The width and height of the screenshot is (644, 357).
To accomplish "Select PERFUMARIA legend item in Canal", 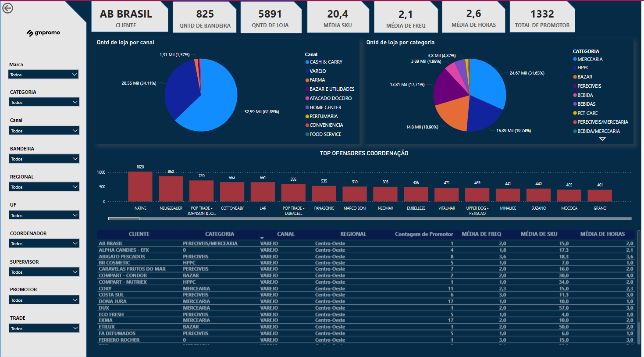I will tap(321, 116).
